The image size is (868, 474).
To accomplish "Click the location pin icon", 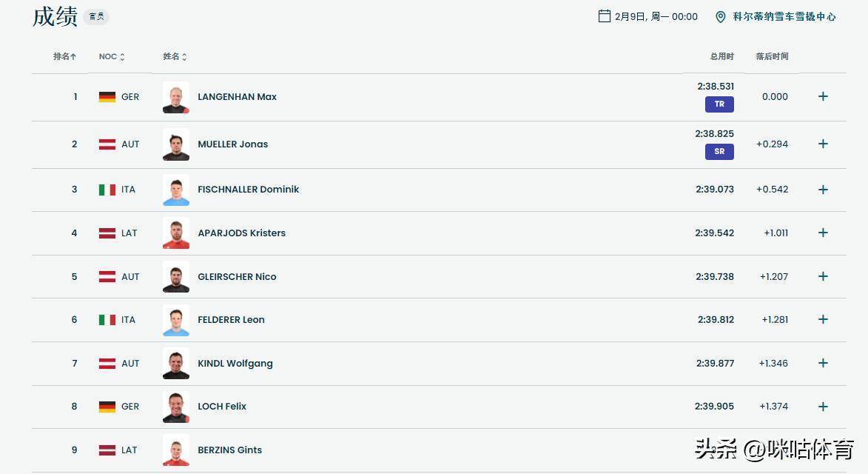I will (720, 16).
